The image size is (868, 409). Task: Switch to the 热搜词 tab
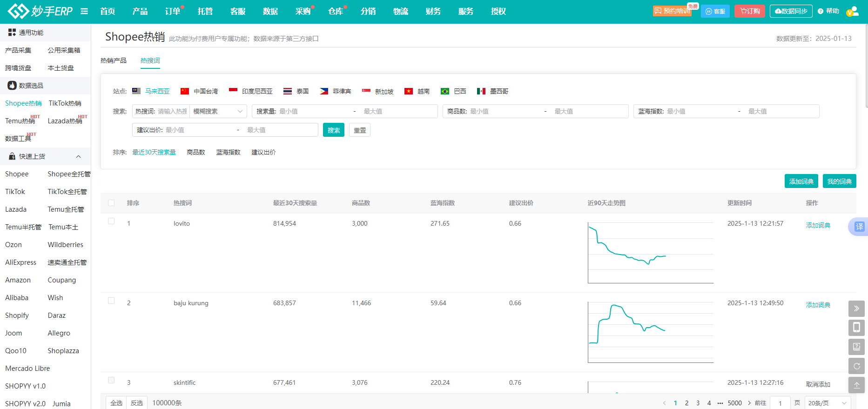pyautogui.click(x=150, y=60)
